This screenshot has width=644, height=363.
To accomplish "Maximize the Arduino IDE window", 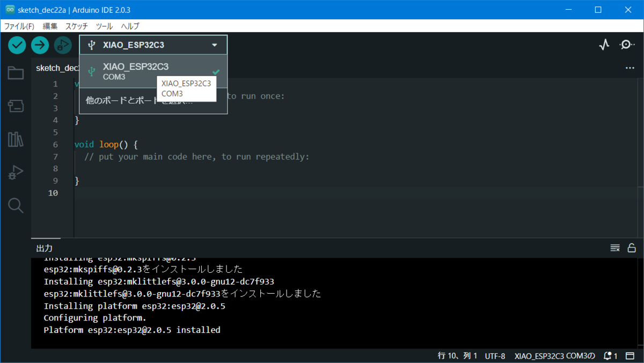I will [598, 10].
